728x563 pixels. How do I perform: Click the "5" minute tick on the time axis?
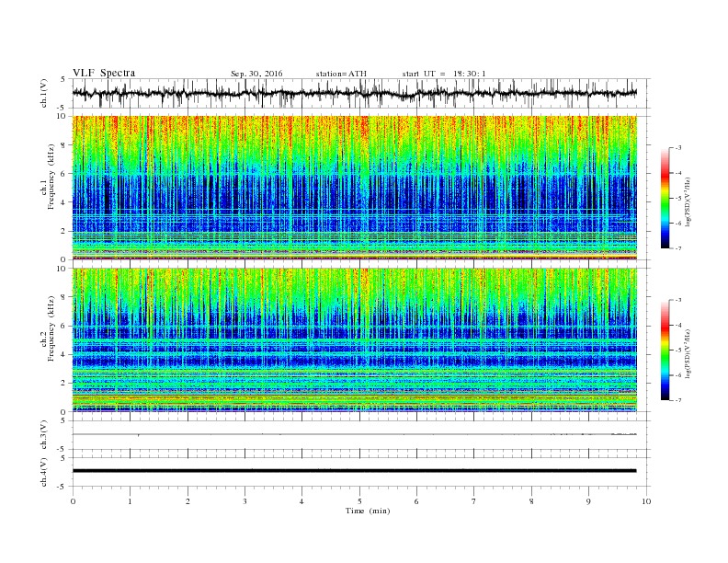point(359,501)
